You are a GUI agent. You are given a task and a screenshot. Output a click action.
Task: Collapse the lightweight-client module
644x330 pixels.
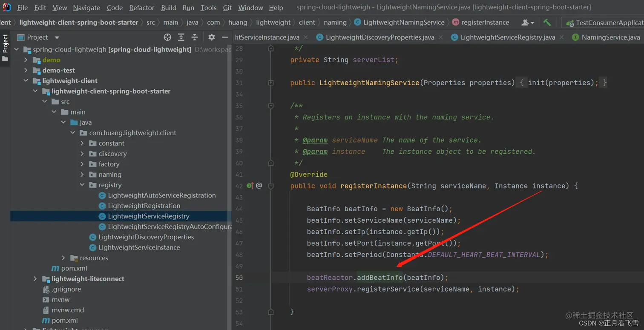click(26, 81)
